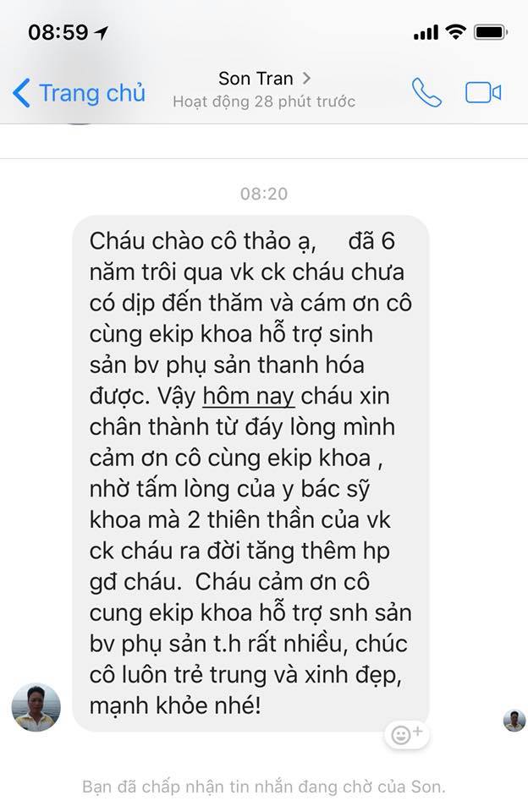Tap the accepted message request notice
528x812 pixels.
tap(264, 787)
